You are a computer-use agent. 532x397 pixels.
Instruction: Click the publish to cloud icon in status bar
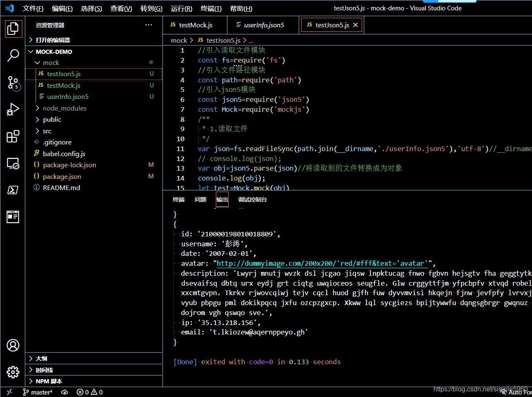click(x=65, y=392)
